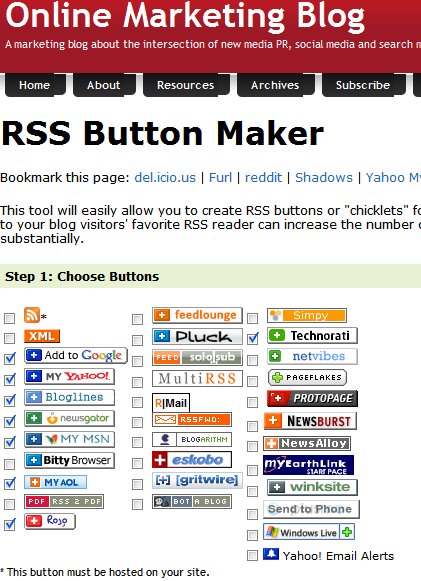Follow the reddit bookmark link
Screen dimensions: 421x581
[263, 178]
